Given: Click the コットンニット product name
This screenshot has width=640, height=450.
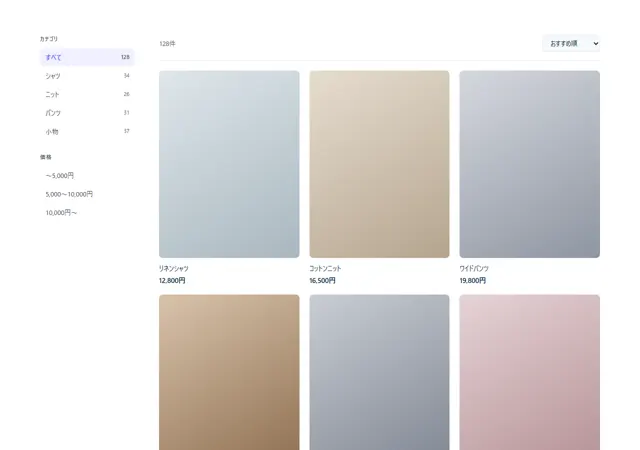Looking at the screenshot, I should coord(325,268).
